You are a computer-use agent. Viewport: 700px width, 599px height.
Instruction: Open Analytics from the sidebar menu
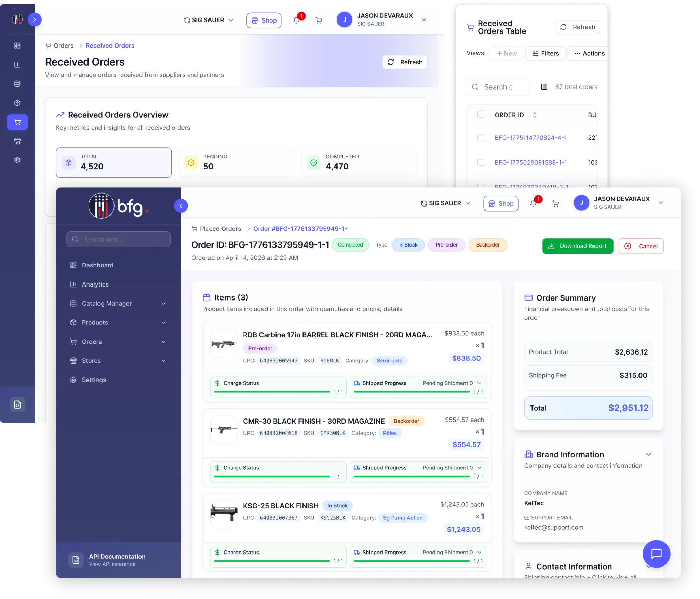click(x=118, y=284)
